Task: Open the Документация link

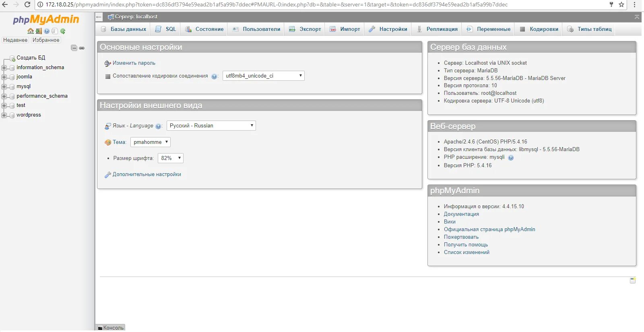Action: click(461, 214)
